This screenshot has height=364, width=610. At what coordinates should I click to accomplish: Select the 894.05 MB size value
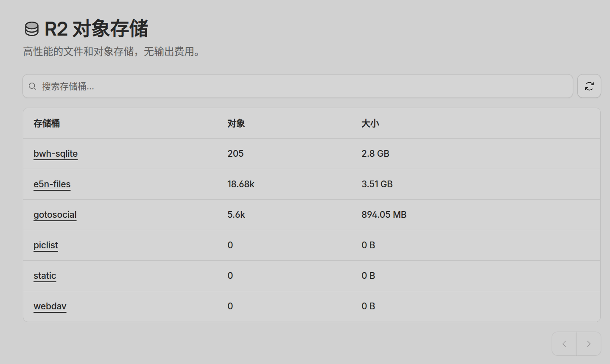[x=383, y=214]
